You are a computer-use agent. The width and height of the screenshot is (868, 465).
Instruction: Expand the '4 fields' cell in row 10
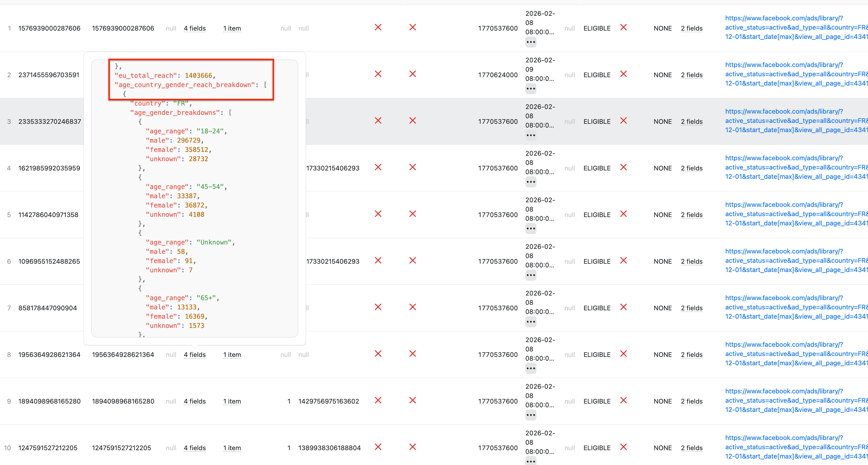[195, 448]
